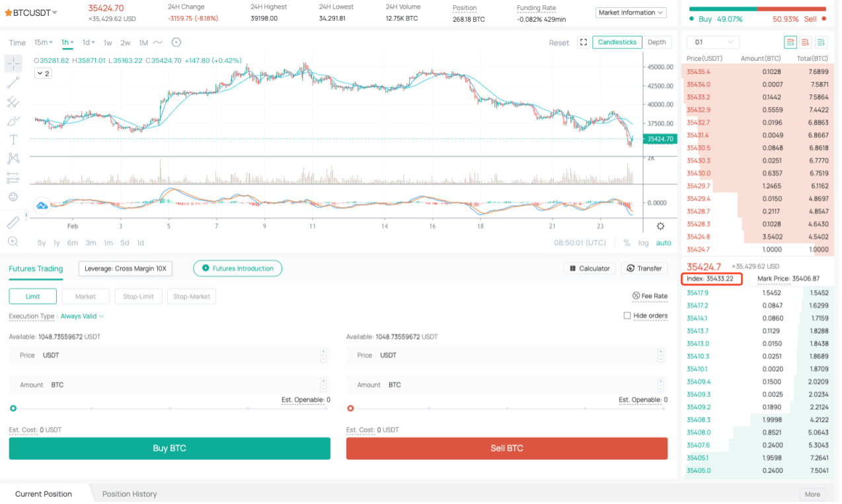The width and height of the screenshot is (842, 504).
Task: Expand the order book precision dropdown
Action: point(713,42)
